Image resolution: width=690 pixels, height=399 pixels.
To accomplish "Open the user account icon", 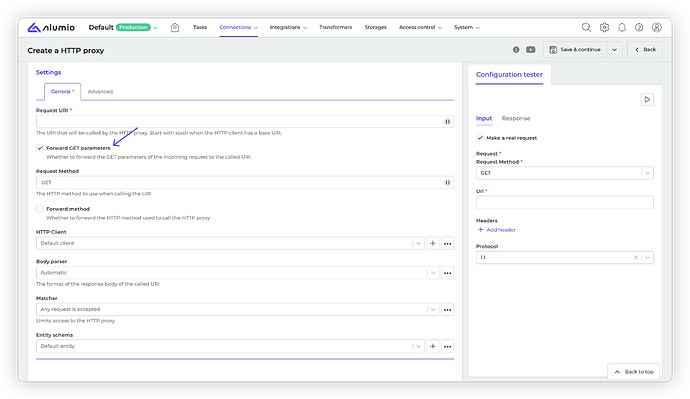I will [657, 27].
